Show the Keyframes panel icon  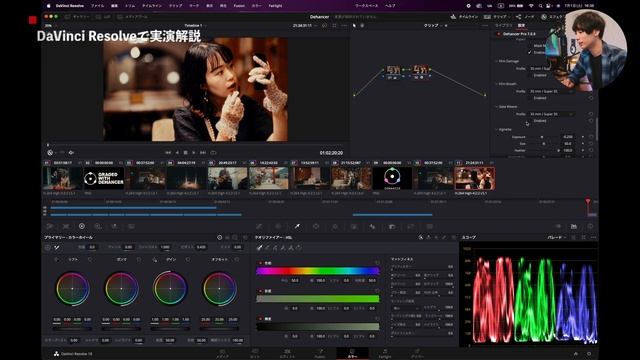pos(558,226)
